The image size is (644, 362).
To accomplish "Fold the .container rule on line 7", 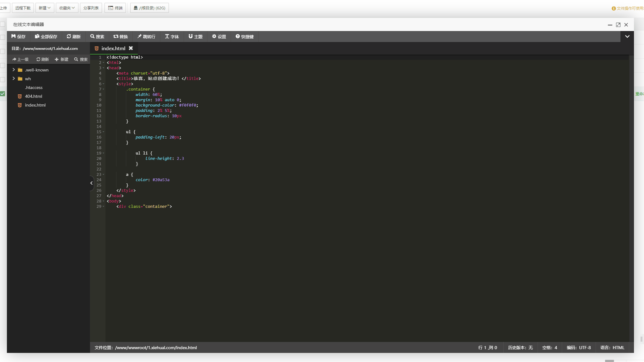I will [x=104, y=89].
